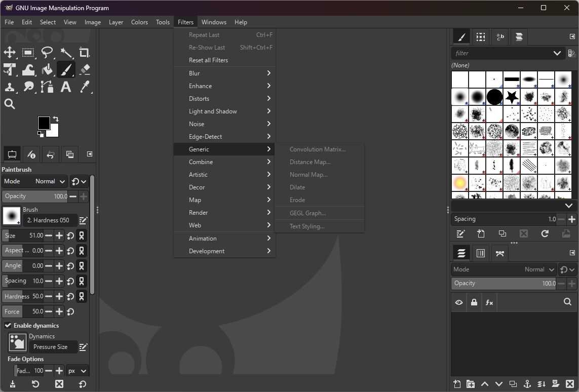Pick the Text tool
Image resolution: width=579 pixels, height=392 pixels.
pos(66,87)
